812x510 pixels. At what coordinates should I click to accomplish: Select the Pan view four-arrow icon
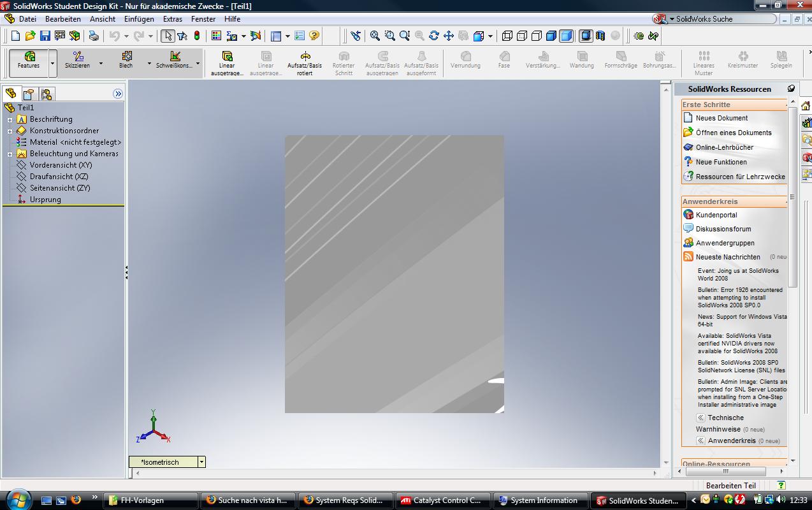[449, 36]
